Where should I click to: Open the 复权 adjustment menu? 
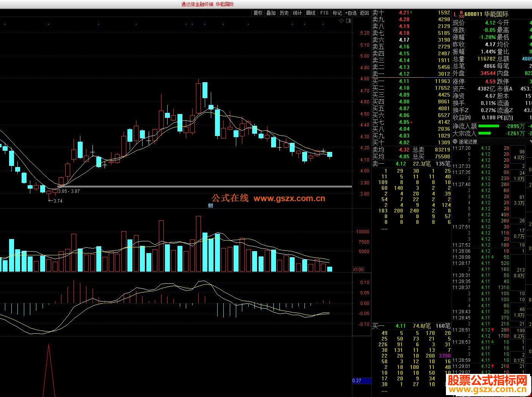coord(258,13)
